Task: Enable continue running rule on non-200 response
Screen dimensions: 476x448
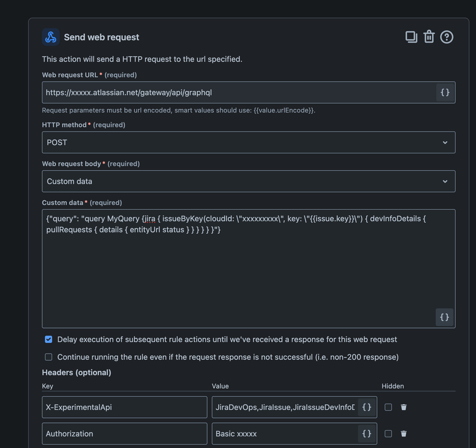Action: click(x=48, y=356)
